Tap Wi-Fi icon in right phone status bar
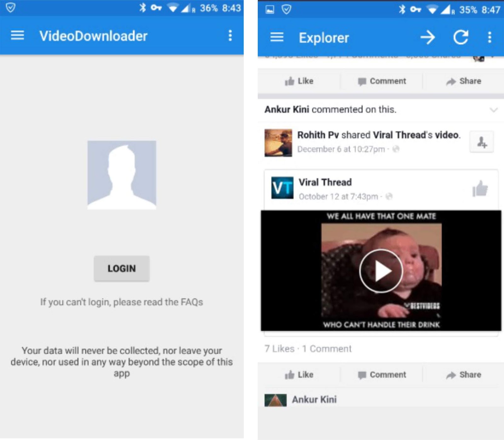 (433, 10)
